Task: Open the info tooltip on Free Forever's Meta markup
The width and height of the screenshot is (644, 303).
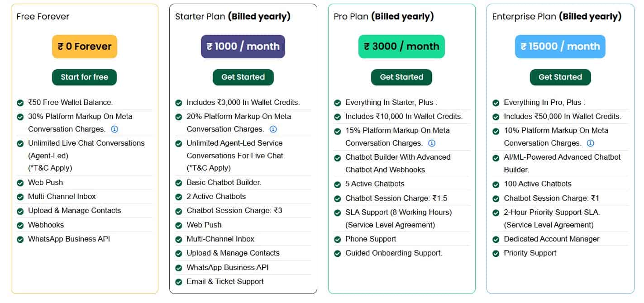Action: [x=115, y=129]
